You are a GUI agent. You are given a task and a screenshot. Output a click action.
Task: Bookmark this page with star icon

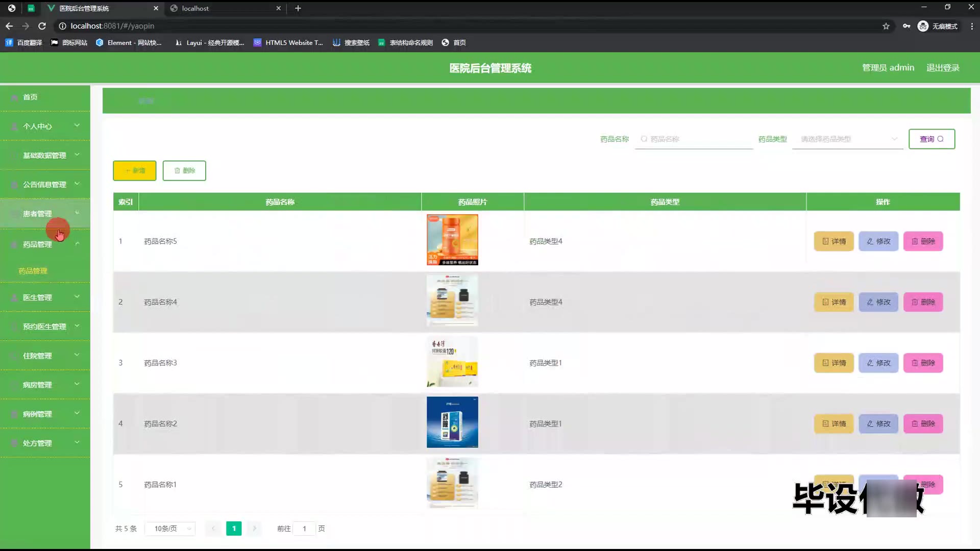(886, 26)
